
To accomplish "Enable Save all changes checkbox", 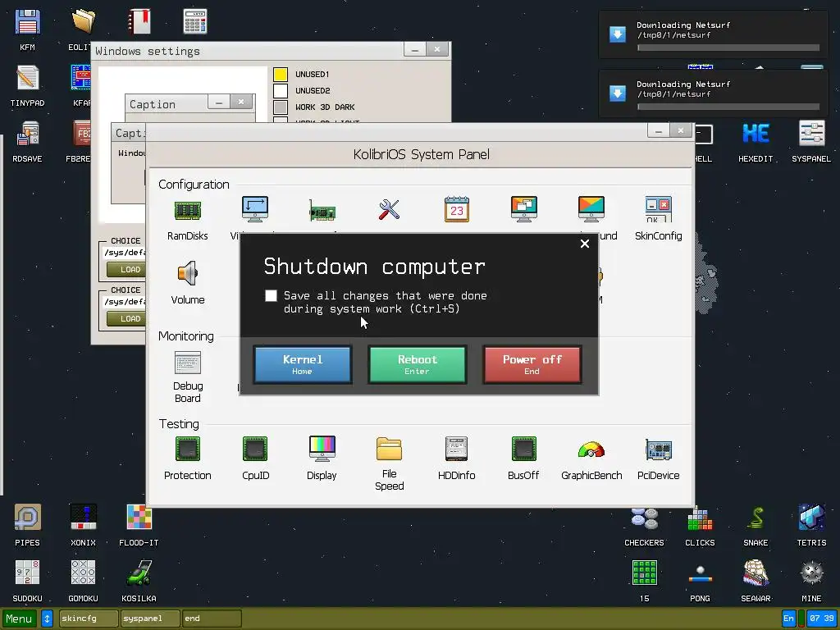I will (x=271, y=295).
